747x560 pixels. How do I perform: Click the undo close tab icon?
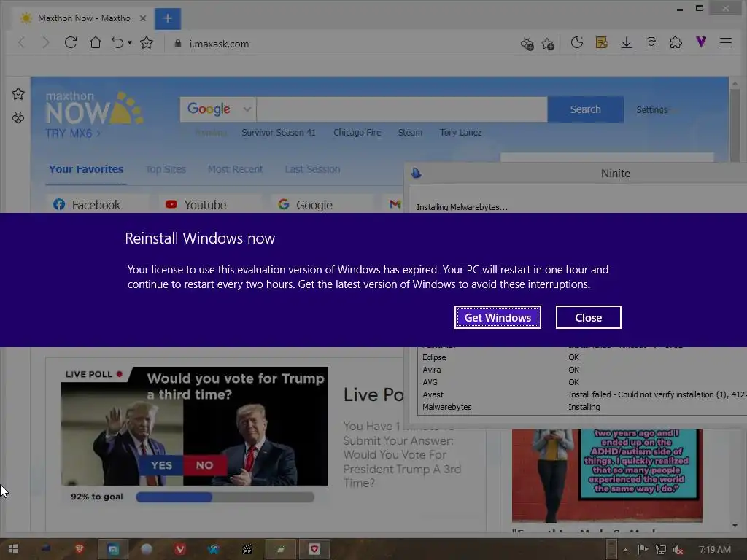pos(117,43)
